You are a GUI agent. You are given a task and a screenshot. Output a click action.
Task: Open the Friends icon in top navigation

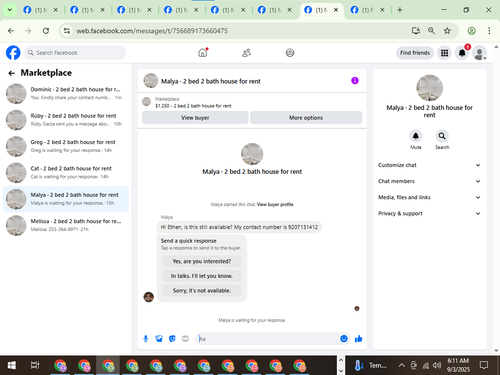(246, 53)
